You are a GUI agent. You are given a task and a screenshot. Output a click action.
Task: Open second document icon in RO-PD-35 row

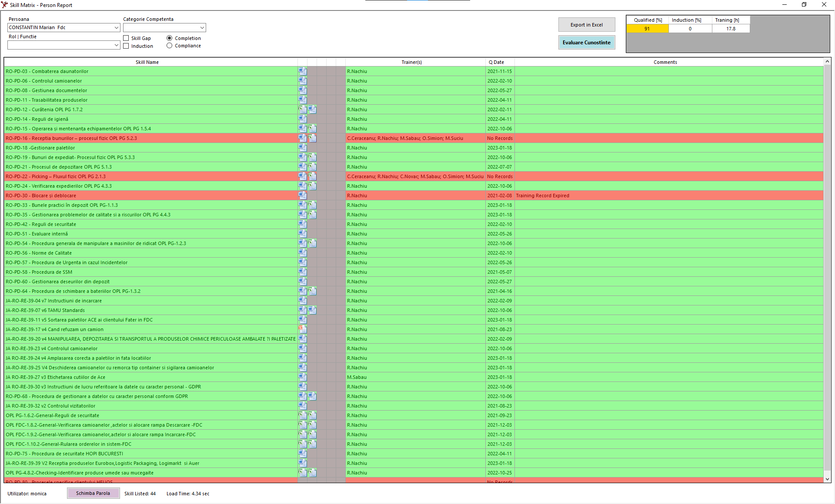[312, 215]
